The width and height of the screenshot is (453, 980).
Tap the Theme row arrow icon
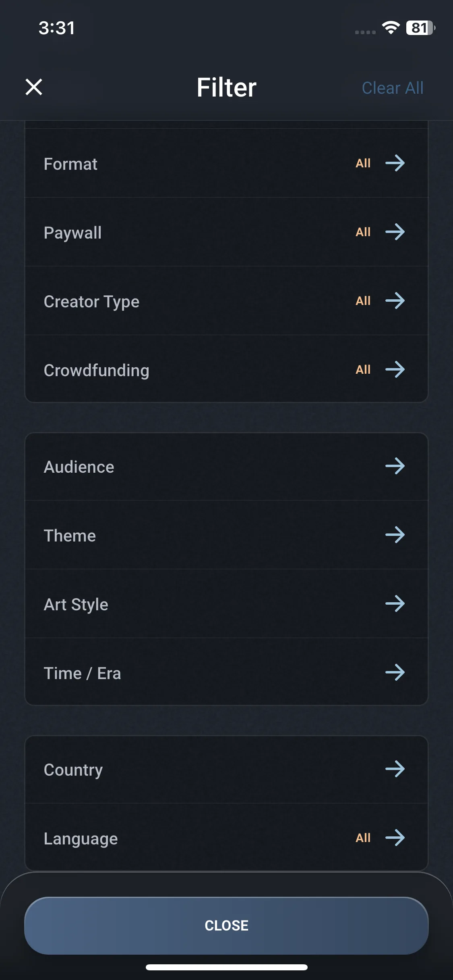point(395,535)
